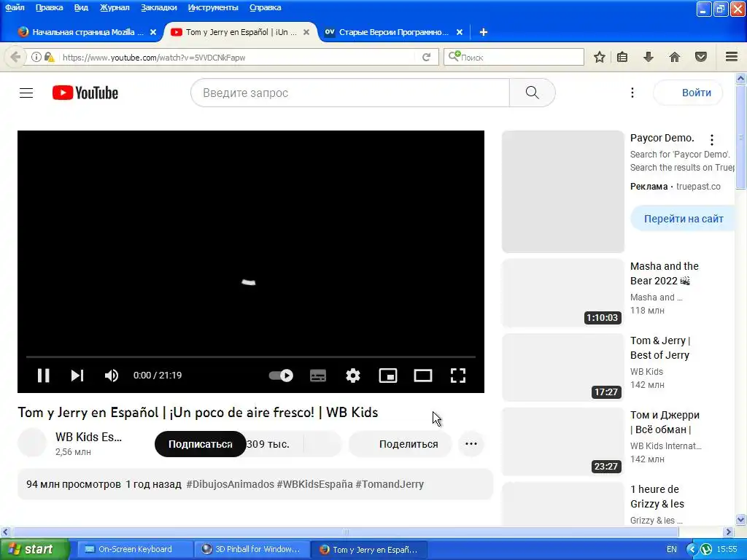Go to Firefox home page icon

tap(675, 57)
